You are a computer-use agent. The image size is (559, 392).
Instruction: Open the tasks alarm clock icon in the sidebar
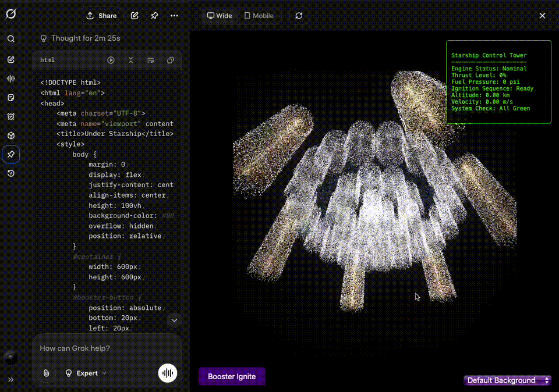pyautogui.click(x=11, y=117)
